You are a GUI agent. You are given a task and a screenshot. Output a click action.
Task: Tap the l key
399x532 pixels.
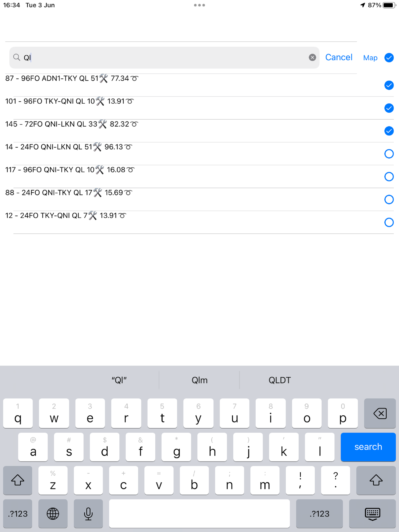[x=320, y=447]
